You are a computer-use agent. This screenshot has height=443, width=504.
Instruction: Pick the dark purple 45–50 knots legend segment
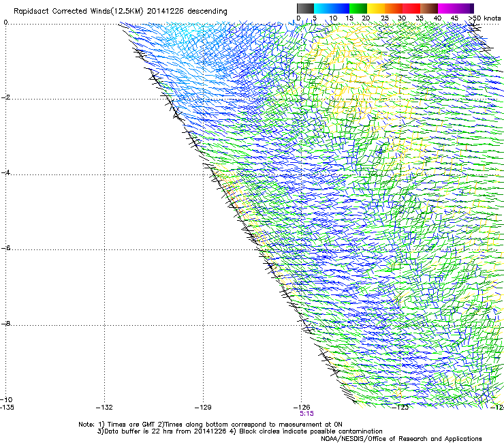pyautogui.click(x=465, y=8)
